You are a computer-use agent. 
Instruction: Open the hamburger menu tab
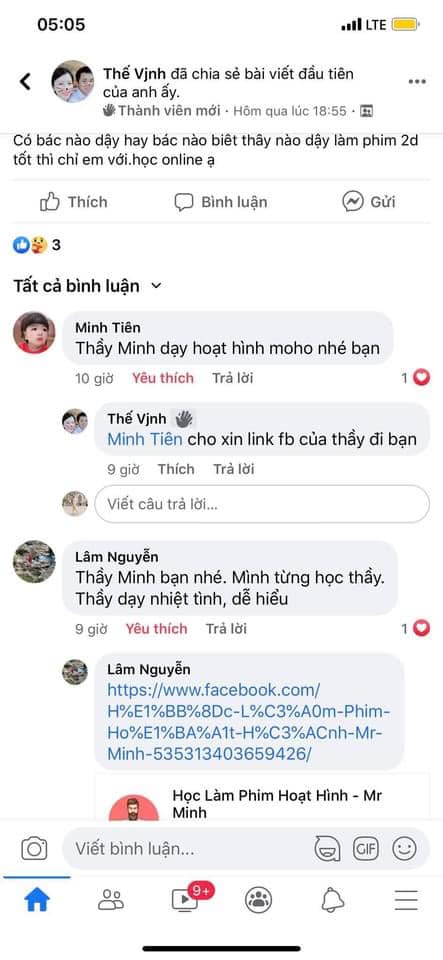click(406, 900)
